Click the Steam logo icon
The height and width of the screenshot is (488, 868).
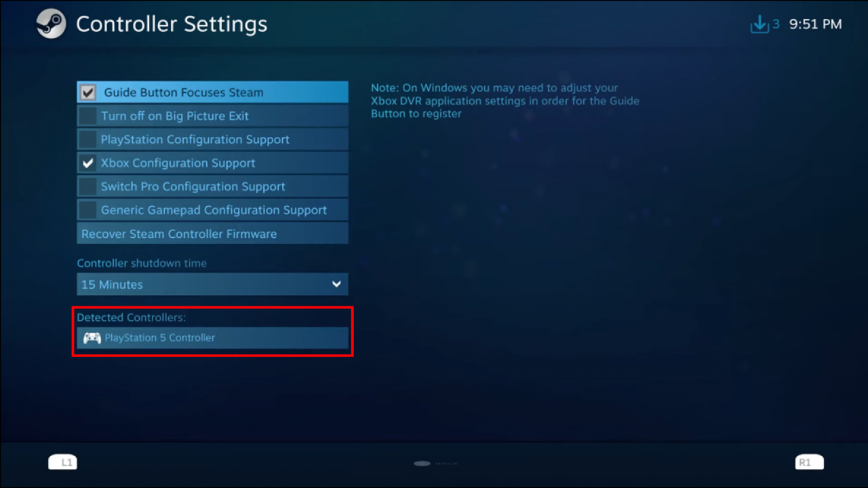coord(51,24)
